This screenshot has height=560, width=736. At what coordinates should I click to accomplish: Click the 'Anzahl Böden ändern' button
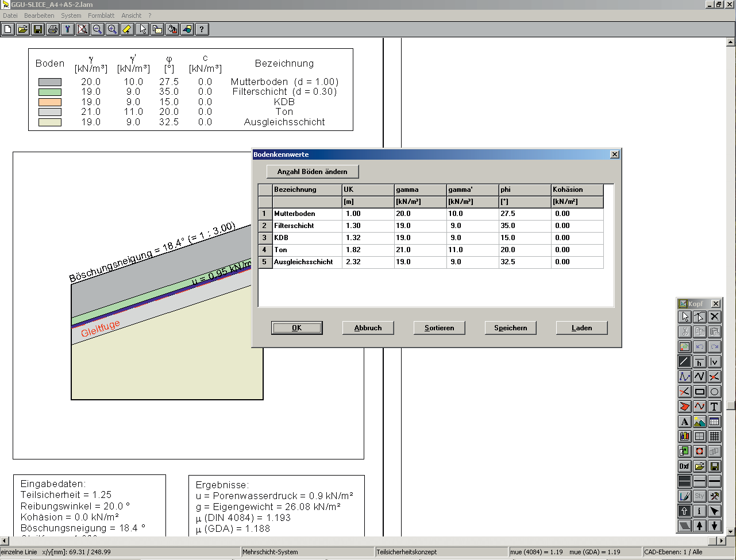[313, 172]
